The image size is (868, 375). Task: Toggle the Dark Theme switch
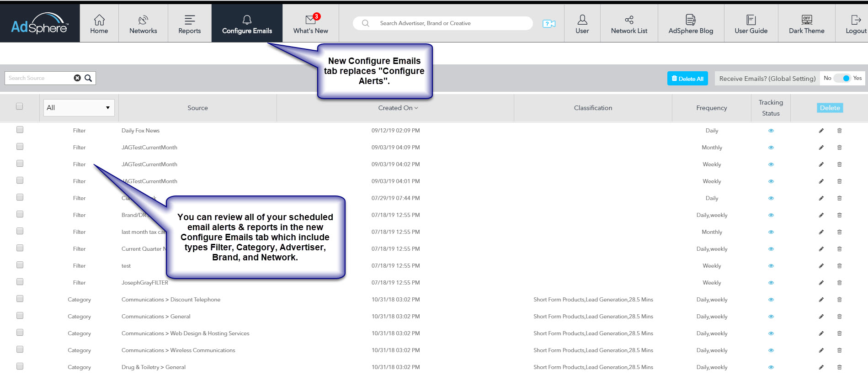(806, 20)
